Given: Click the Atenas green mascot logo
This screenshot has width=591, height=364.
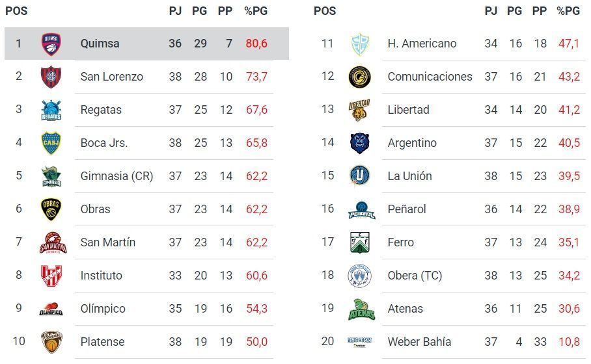Looking at the screenshot, I should 359,309.
